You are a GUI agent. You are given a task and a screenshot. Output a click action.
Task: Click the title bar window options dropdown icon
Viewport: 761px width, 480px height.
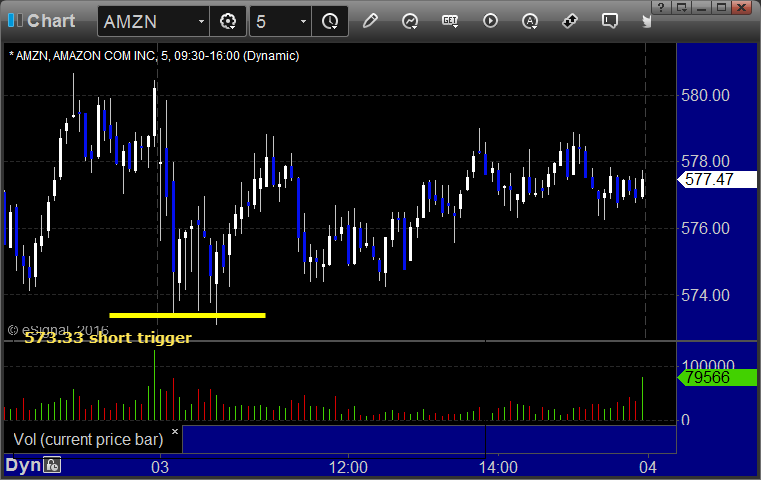click(681, 7)
